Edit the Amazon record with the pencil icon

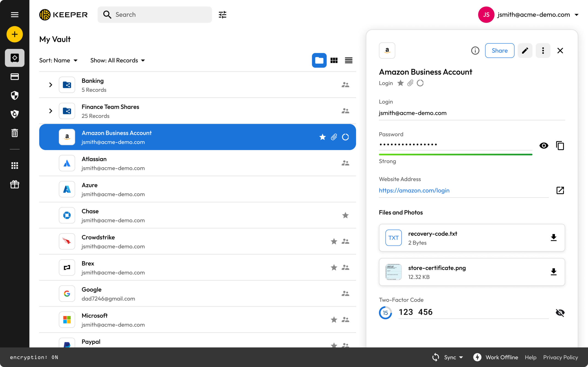tap(525, 50)
